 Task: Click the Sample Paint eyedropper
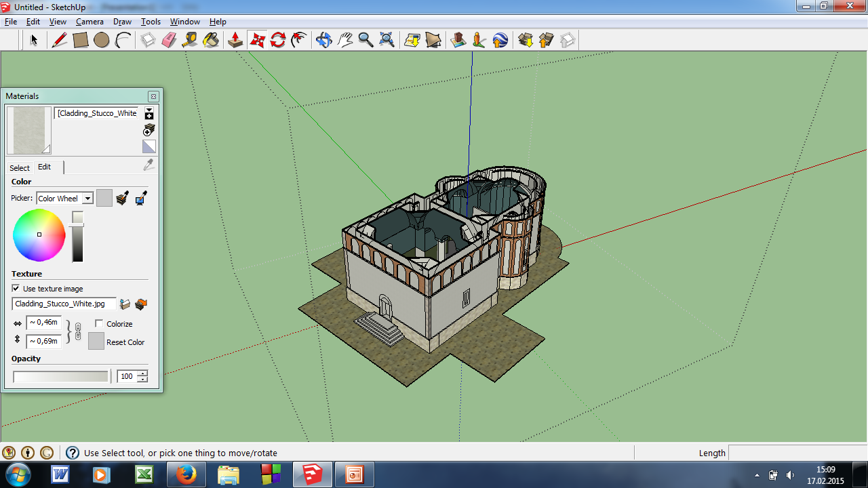click(149, 165)
